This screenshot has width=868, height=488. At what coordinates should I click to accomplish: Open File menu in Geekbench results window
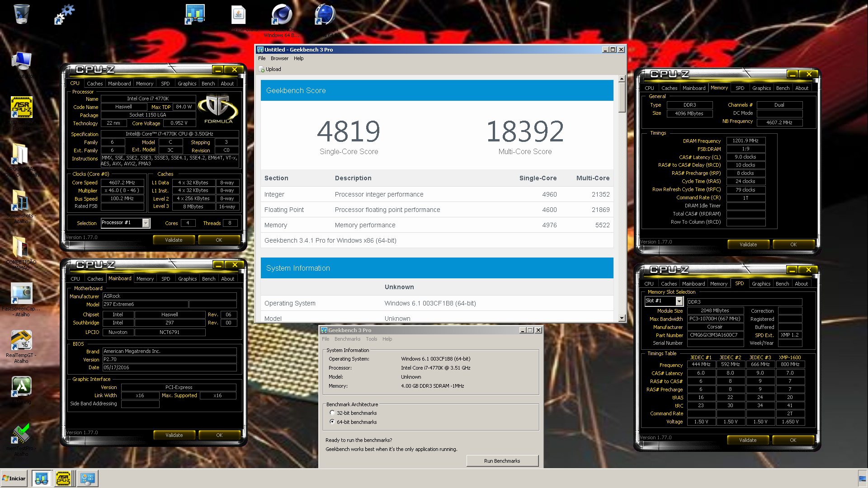(262, 58)
